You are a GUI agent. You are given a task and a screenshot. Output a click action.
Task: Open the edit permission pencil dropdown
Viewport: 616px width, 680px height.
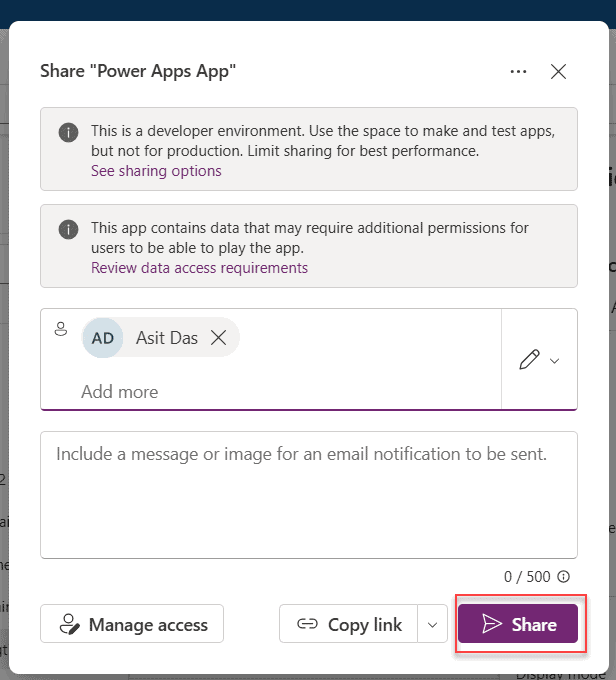(539, 359)
